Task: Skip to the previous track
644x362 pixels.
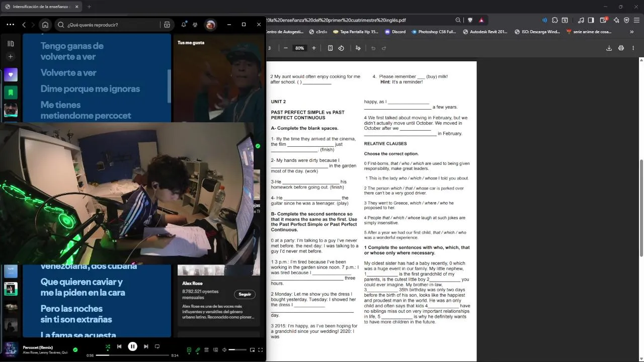Action: (119, 346)
